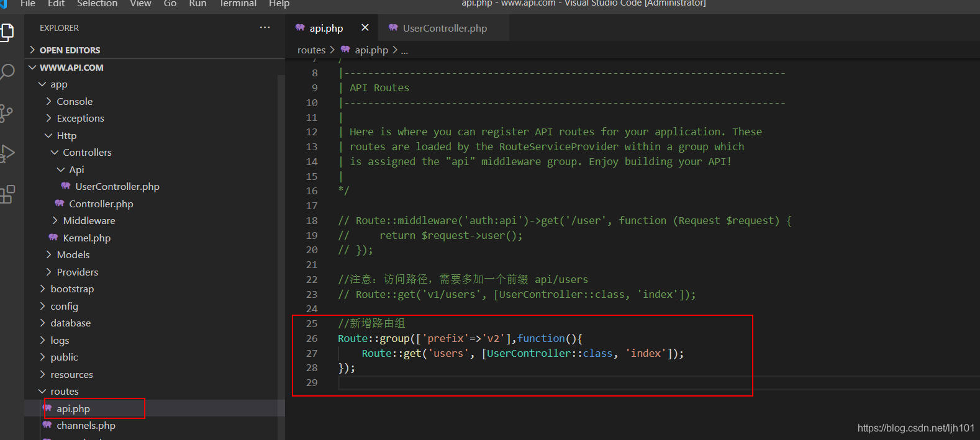Click the PHP icon on api.php tab
Screen dimensions: 980x440
tap(300, 28)
